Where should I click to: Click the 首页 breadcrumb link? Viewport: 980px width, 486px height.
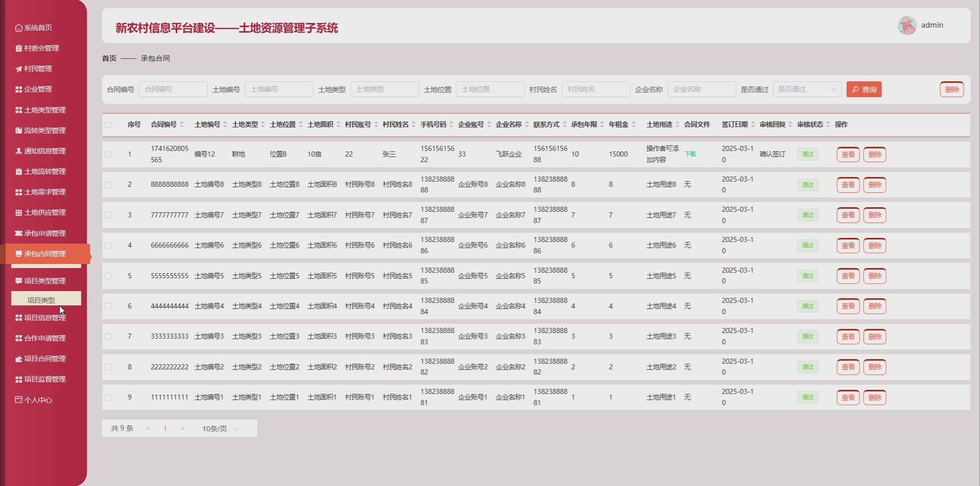pos(109,58)
